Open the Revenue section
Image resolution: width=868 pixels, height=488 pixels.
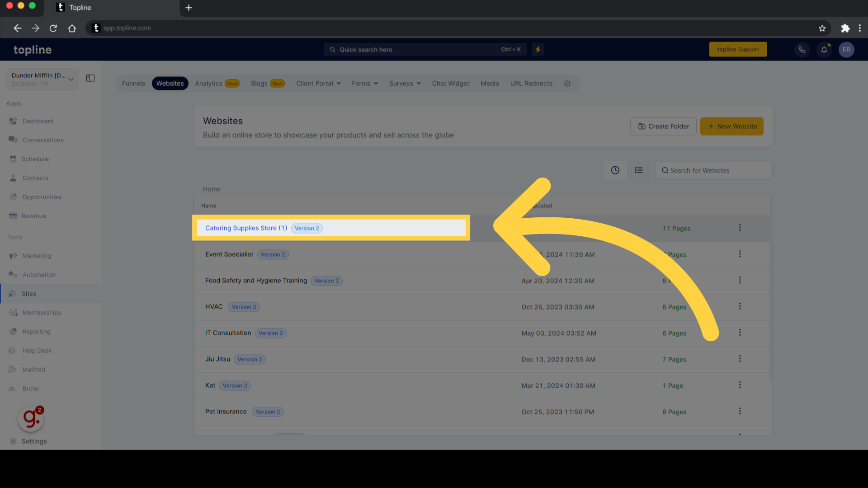point(33,216)
